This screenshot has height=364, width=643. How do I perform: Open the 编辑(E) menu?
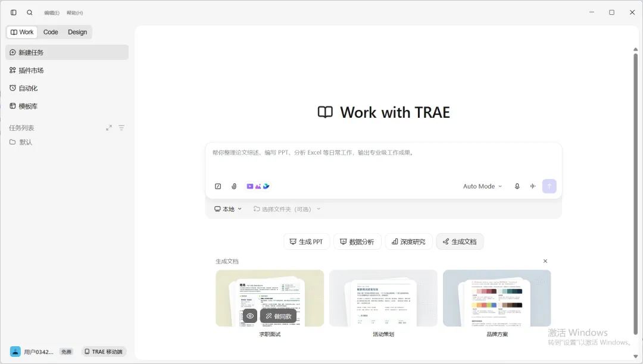pos(52,13)
